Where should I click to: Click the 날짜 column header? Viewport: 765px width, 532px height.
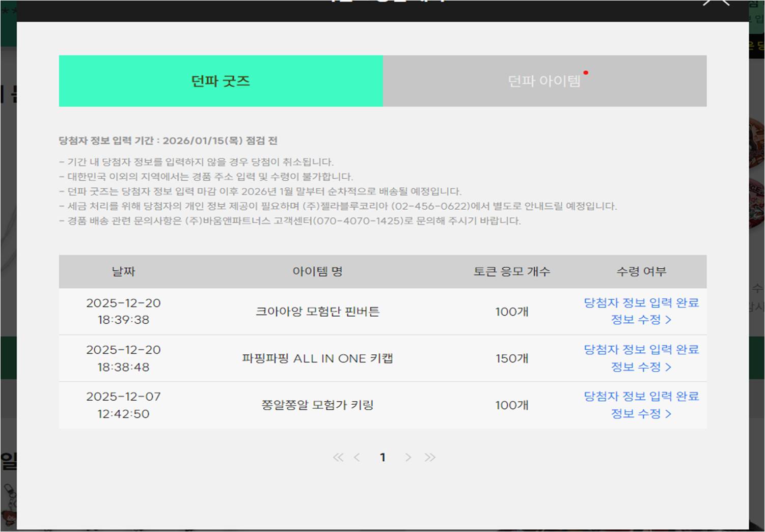[x=123, y=271]
